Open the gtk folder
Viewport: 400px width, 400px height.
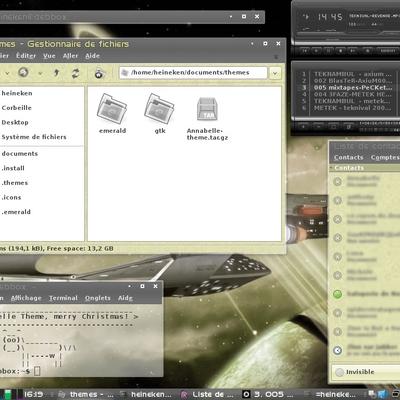[160, 113]
